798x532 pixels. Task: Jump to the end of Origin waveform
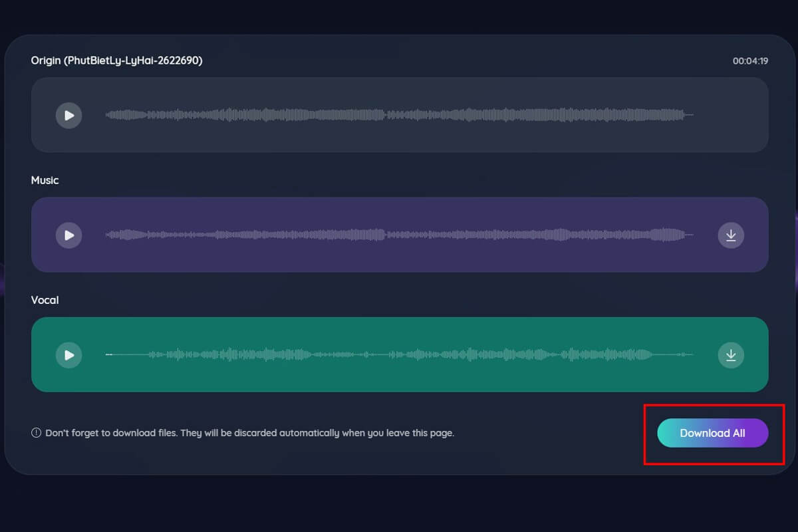(692, 115)
